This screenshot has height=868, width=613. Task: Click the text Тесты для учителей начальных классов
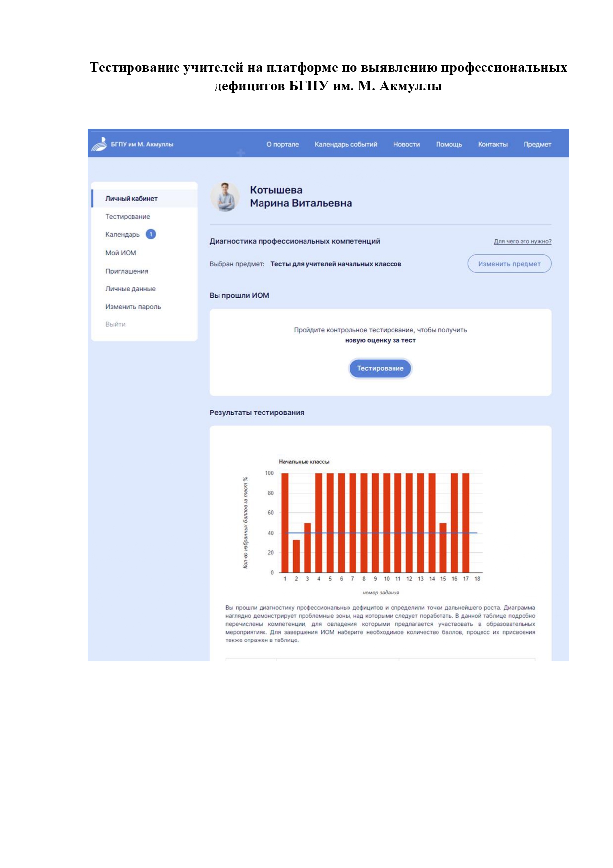[336, 264]
